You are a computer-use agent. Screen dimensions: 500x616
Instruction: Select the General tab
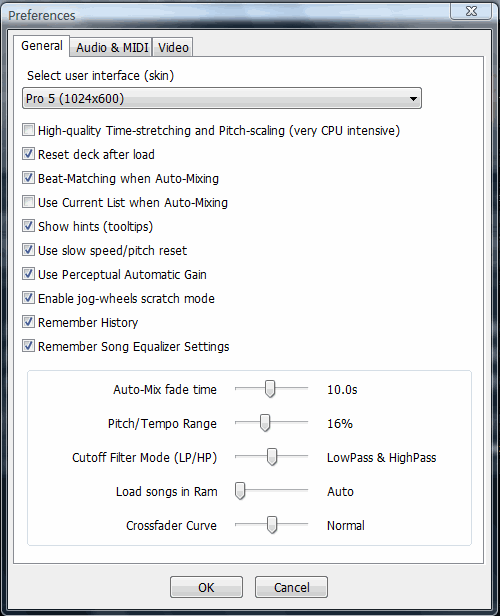pyautogui.click(x=42, y=46)
